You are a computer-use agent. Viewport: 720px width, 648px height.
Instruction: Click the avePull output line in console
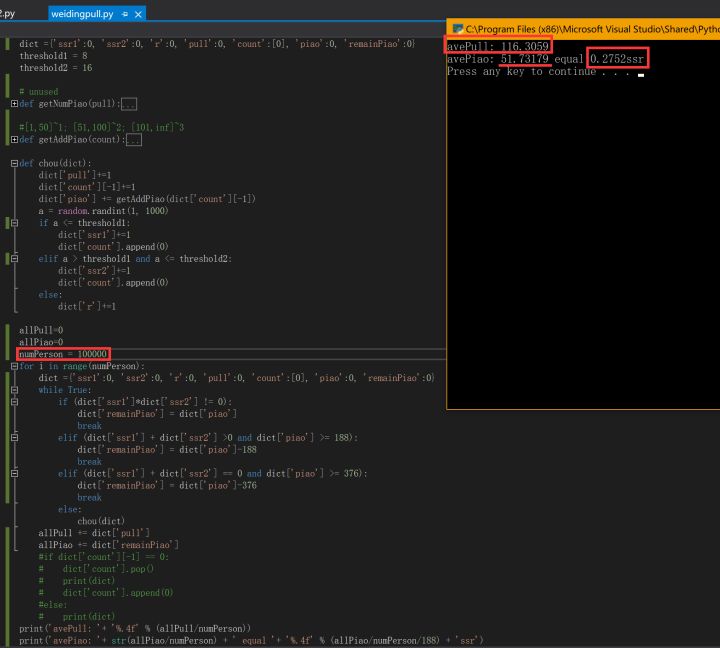tap(498, 47)
